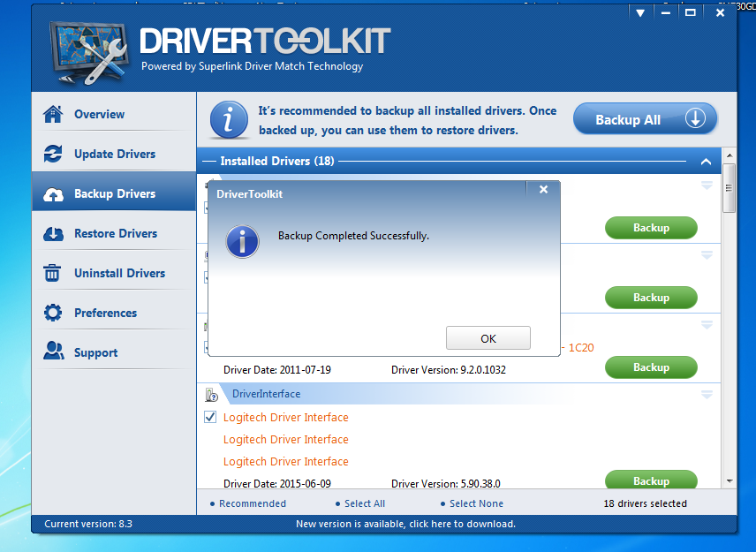Image resolution: width=756 pixels, height=552 pixels.
Task: Back up the Logitech Driver Interface driver
Action: point(651,480)
